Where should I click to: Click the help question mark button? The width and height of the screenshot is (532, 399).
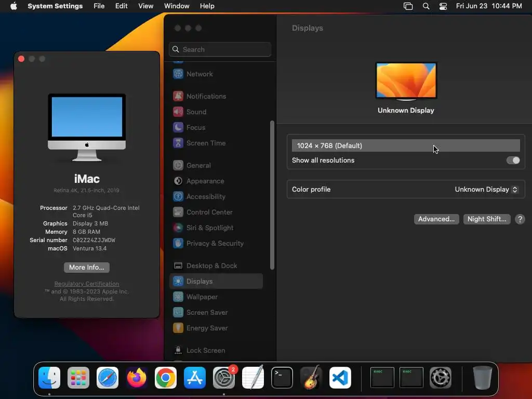520,219
